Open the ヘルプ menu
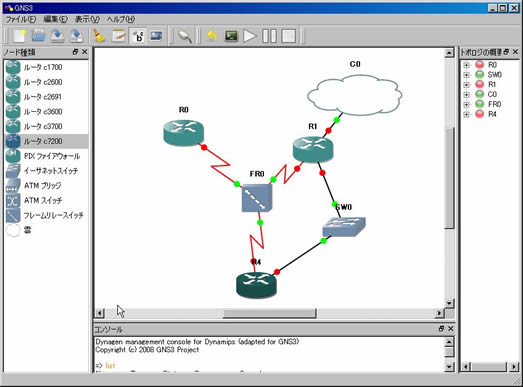Image resolution: width=523 pixels, height=387 pixels. click(121, 19)
